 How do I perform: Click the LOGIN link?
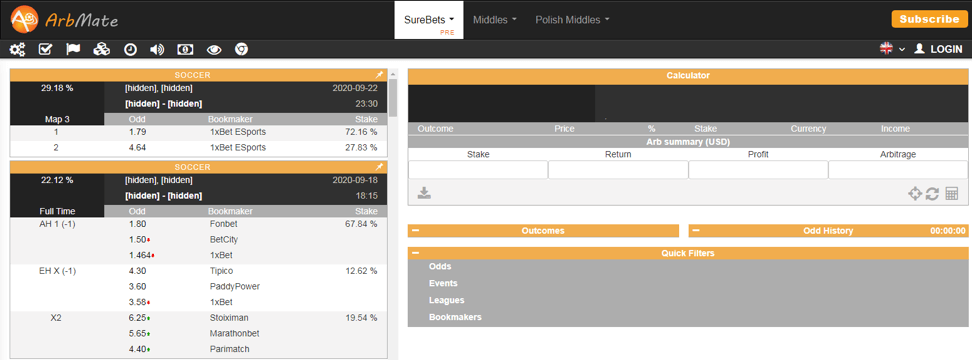click(939, 49)
